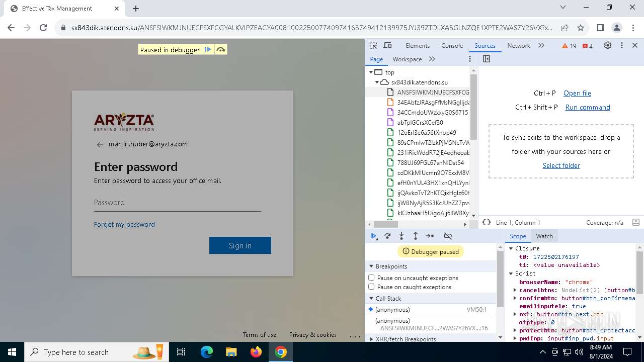
Task: Open the Network tab
Action: click(519, 45)
